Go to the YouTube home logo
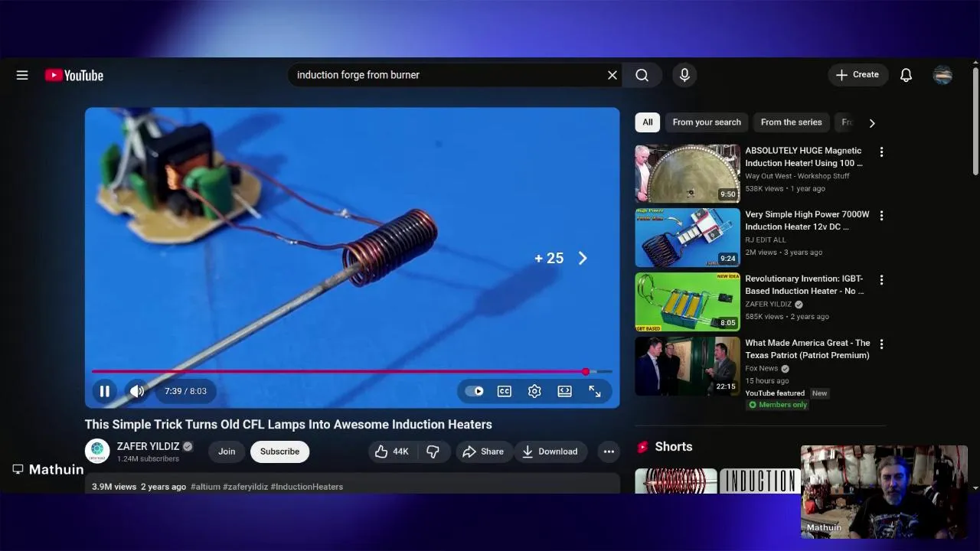 (73, 75)
